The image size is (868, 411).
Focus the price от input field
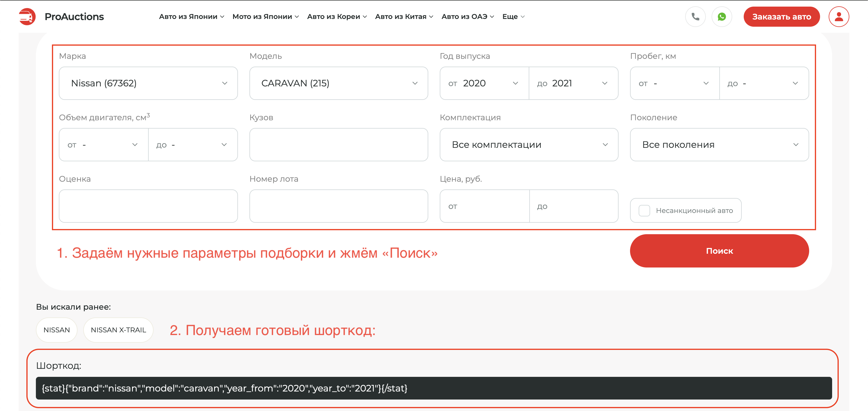point(485,206)
